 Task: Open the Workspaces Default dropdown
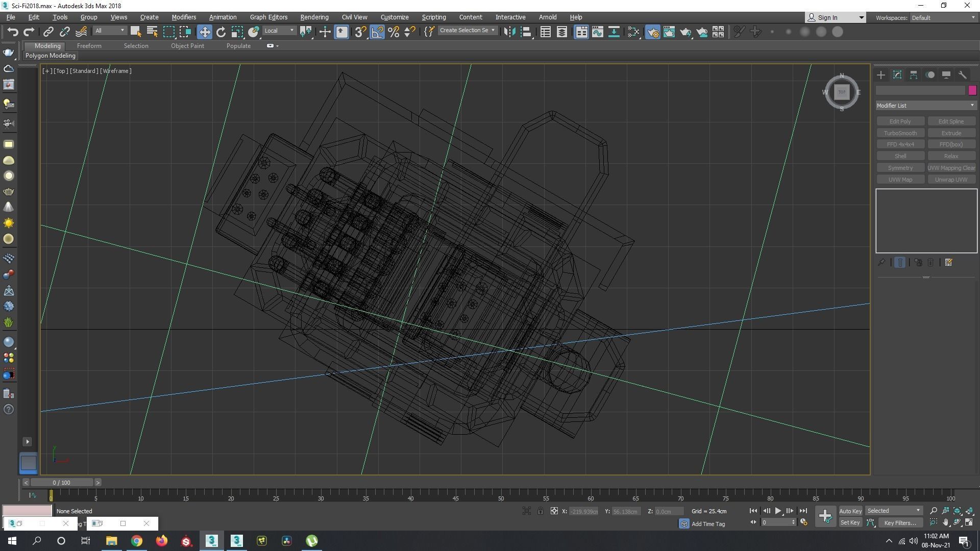(x=944, y=18)
